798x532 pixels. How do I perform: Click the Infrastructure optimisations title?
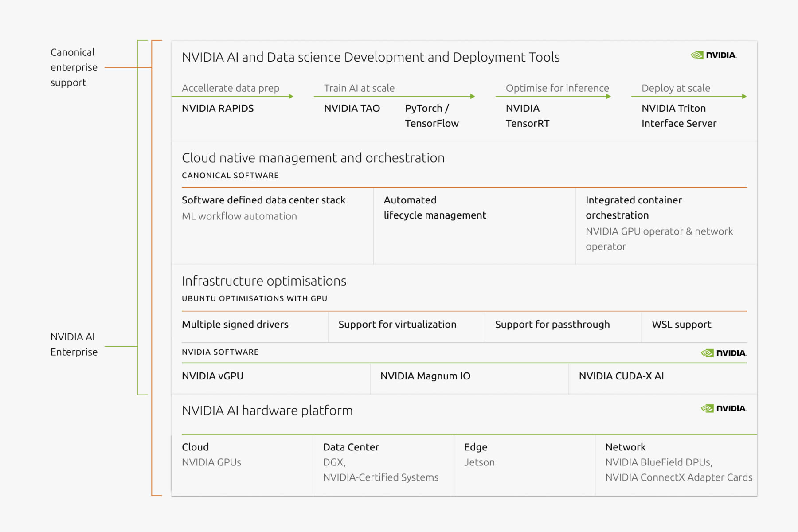click(264, 281)
